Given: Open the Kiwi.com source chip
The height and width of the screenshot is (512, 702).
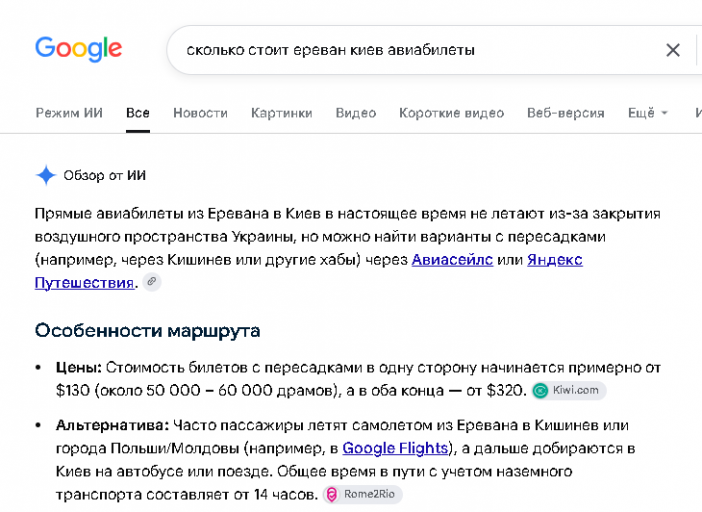Looking at the screenshot, I should point(569,390).
